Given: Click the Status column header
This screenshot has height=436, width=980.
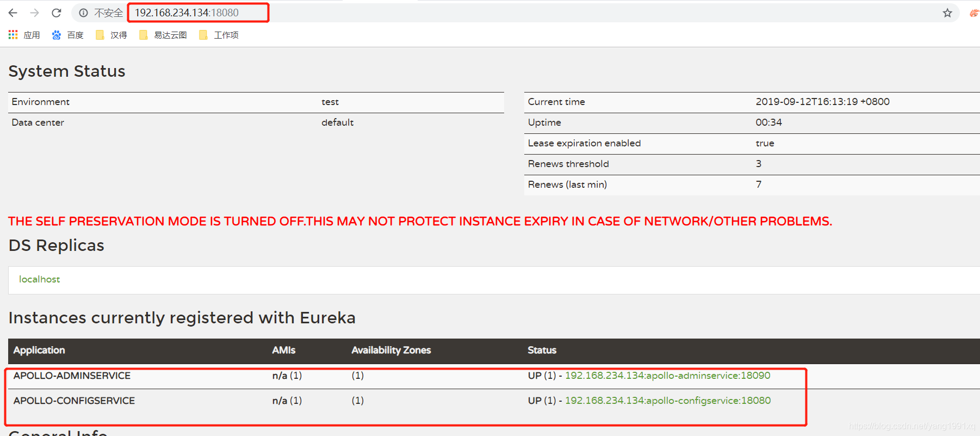Looking at the screenshot, I should 542,350.
